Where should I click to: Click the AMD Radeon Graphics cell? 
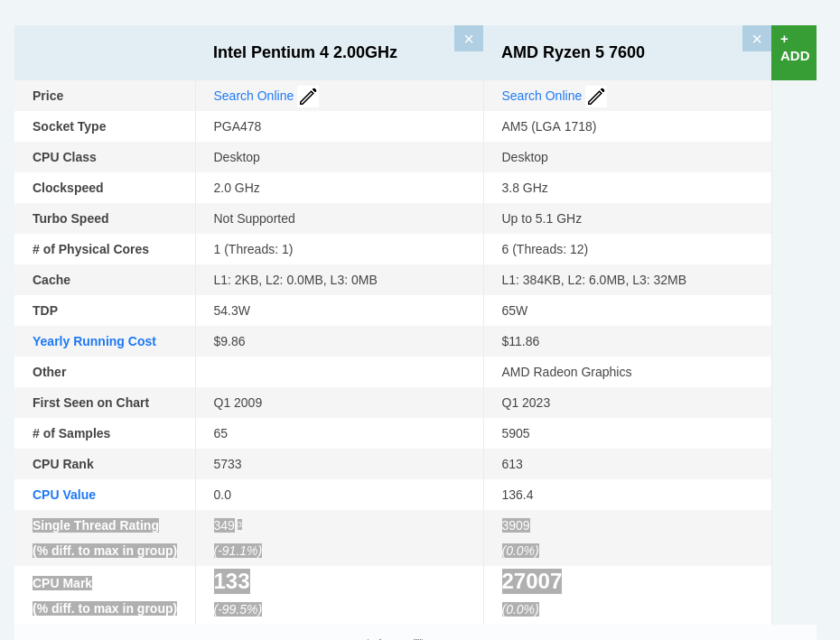pyautogui.click(x=566, y=372)
